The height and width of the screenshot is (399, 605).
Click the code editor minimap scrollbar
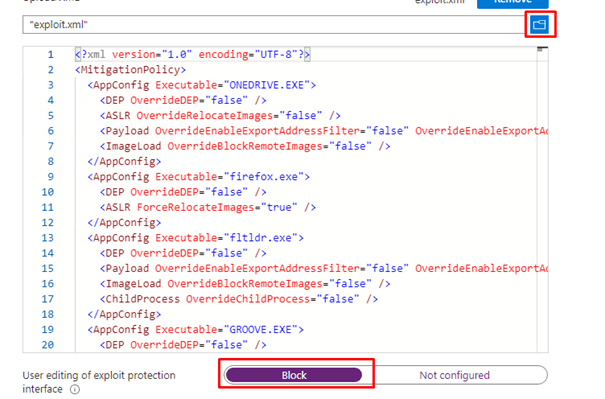pyautogui.click(x=542, y=199)
